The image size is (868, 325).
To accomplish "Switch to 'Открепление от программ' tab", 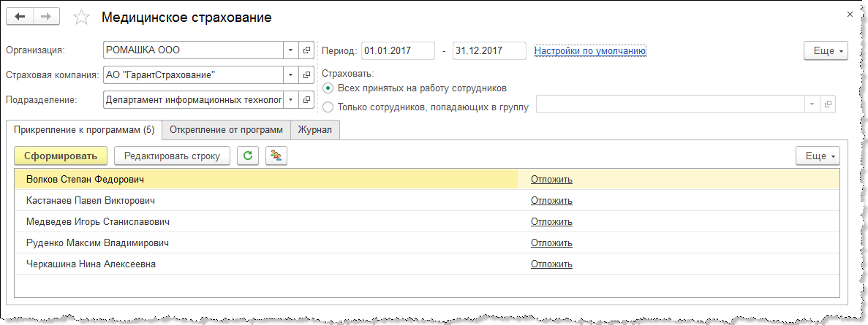I will 226,130.
